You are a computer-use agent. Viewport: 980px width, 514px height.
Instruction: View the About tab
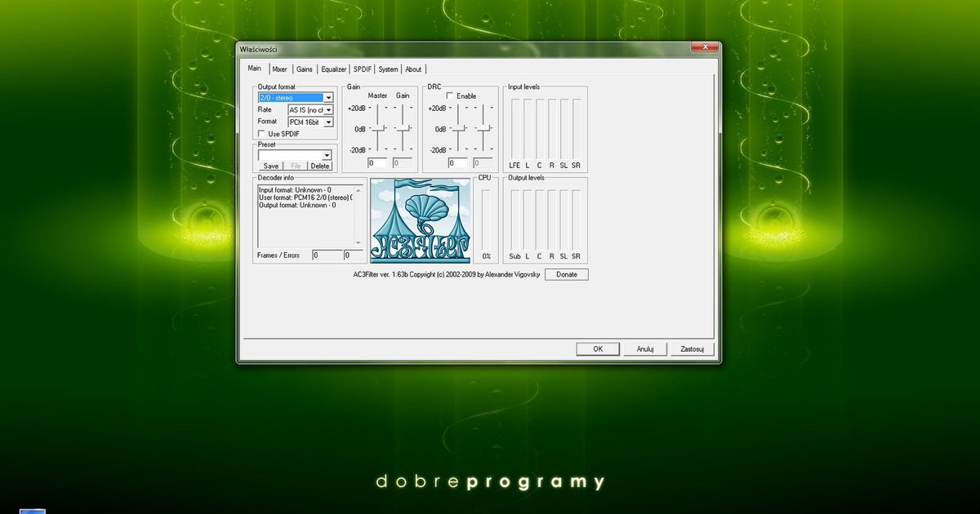pyautogui.click(x=413, y=69)
